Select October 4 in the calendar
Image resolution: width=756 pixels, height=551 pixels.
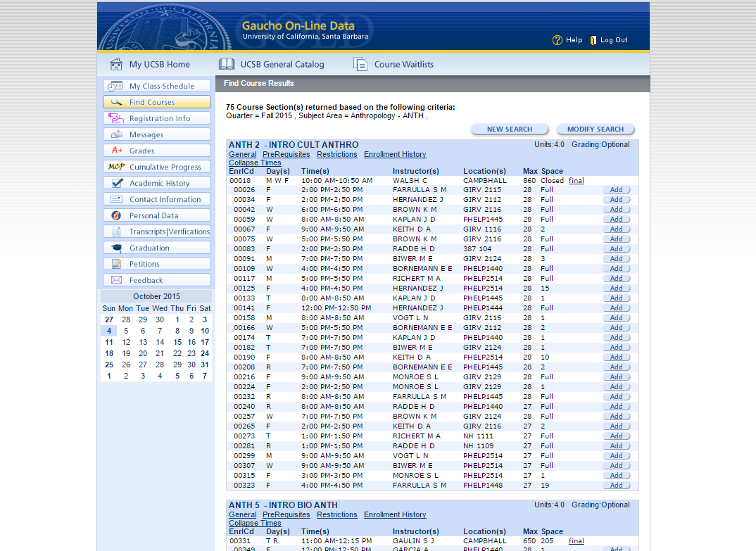point(109,331)
